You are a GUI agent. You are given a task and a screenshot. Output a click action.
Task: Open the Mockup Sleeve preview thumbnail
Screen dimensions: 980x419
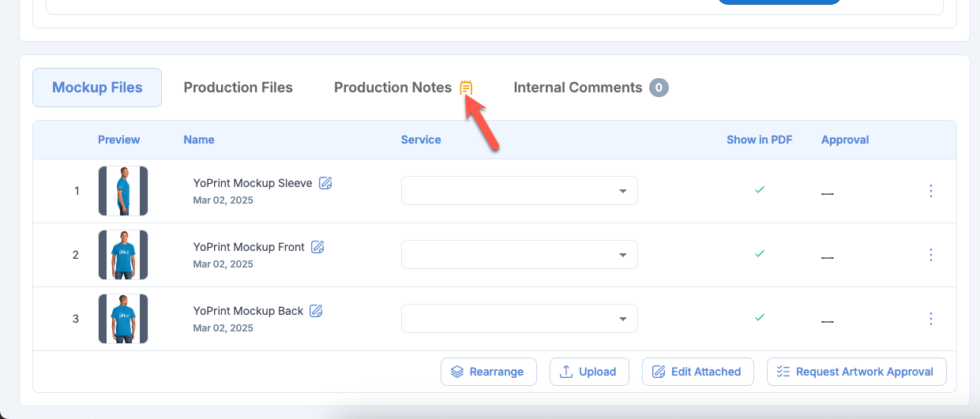pyautogui.click(x=123, y=191)
